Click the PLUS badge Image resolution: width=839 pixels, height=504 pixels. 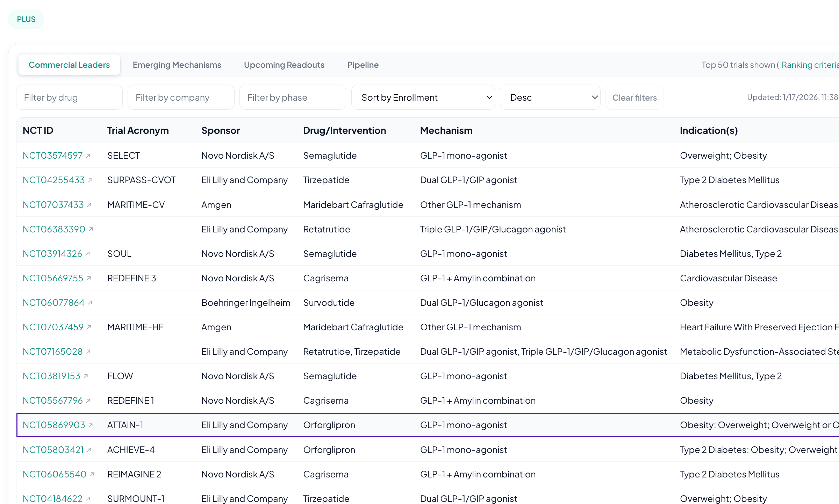tap(26, 19)
